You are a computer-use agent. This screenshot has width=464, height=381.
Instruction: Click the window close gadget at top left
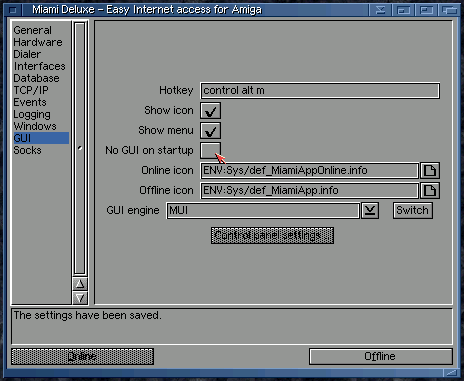(x=13, y=10)
